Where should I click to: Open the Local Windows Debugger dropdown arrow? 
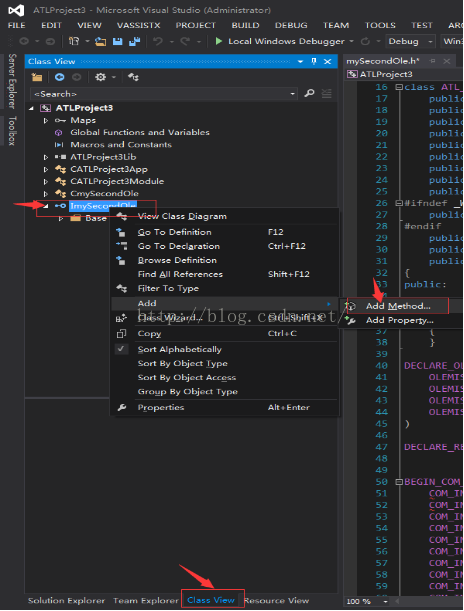click(351, 41)
